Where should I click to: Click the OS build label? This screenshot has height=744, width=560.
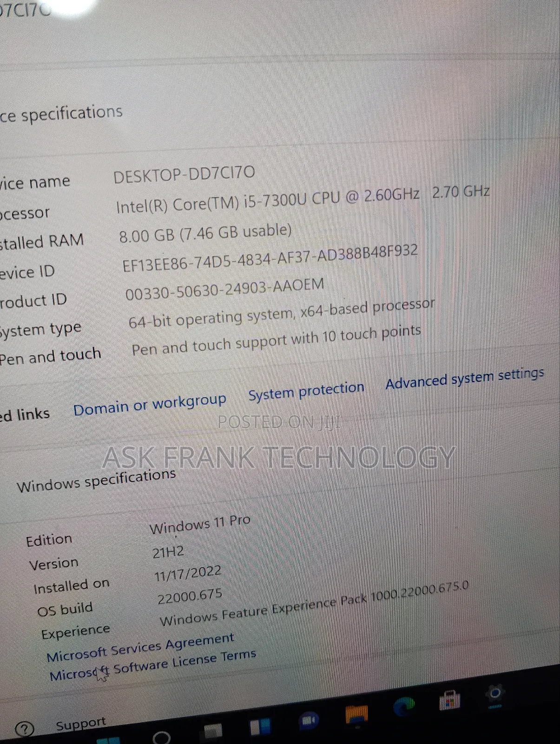coord(65,610)
